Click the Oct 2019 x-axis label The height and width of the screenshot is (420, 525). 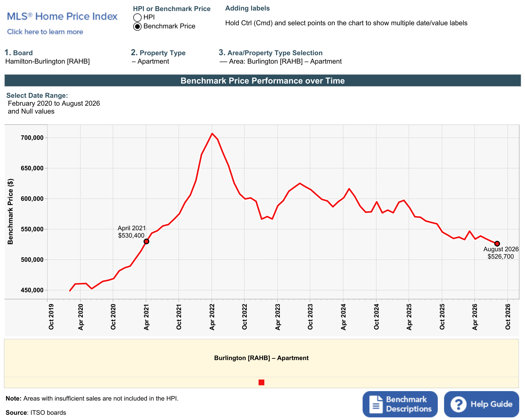point(51,317)
